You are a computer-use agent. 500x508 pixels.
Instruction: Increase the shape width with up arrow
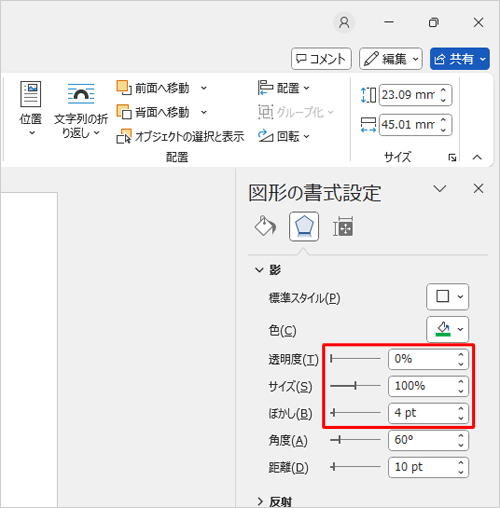click(443, 120)
